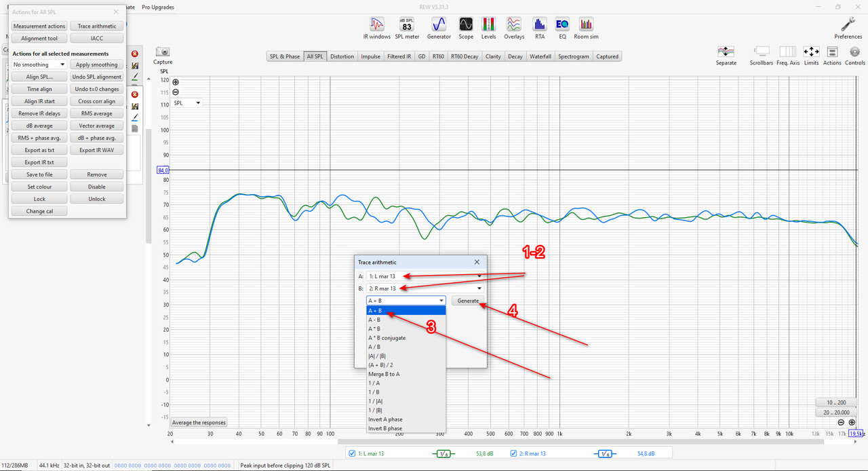Zoom in vertical axis plus icon
868x471 pixels.
point(176,82)
